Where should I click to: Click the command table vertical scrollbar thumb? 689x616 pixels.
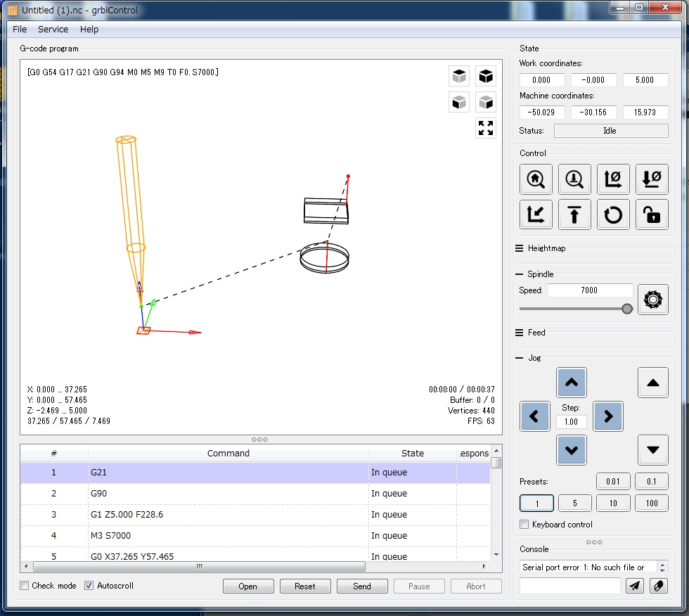[x=496, y=463]
